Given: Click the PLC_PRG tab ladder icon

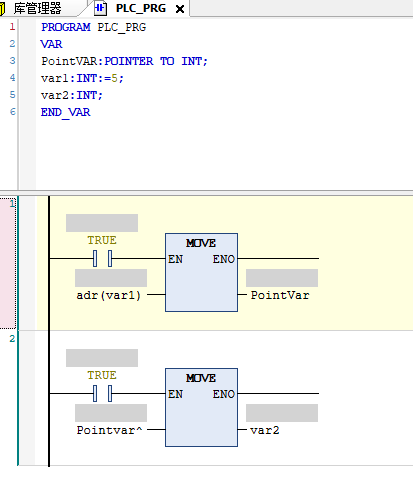Looking at the screenshot, I should (x=100, y=8).
